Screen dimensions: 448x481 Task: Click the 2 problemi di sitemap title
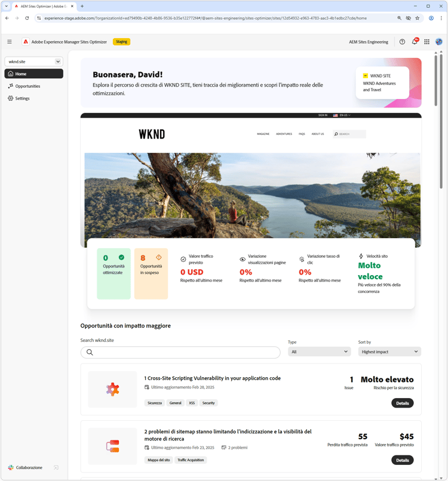pyautogui.click(x=228, y=435)
